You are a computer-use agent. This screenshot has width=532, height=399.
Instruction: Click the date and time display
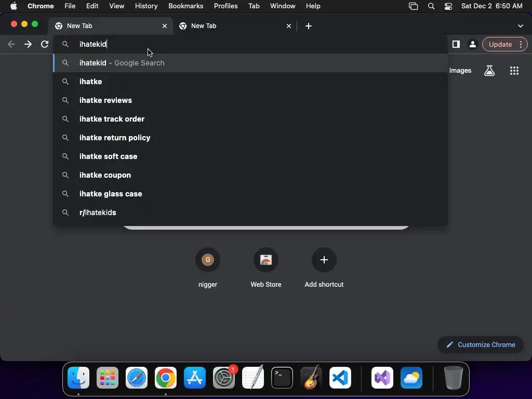click(491, 6)
